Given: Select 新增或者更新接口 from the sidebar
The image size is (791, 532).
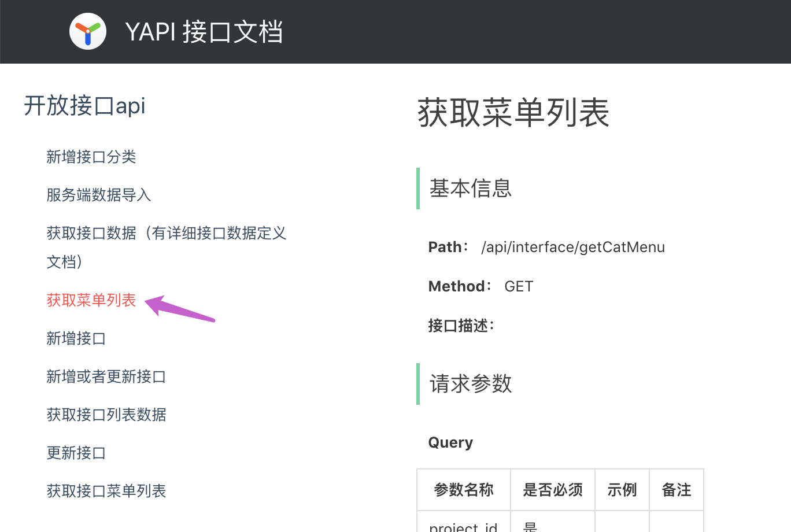Looking at the screenshot, I should click(x=106, y=376).
